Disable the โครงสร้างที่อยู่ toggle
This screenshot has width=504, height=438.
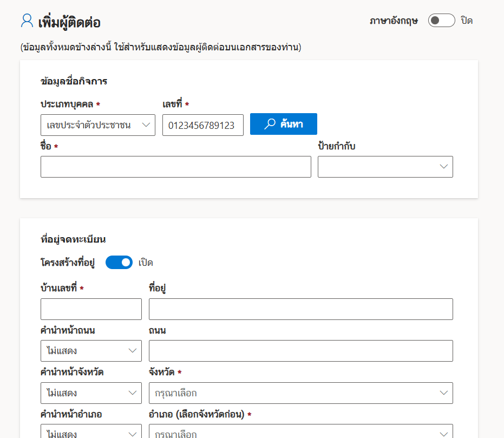pos(119,263)
